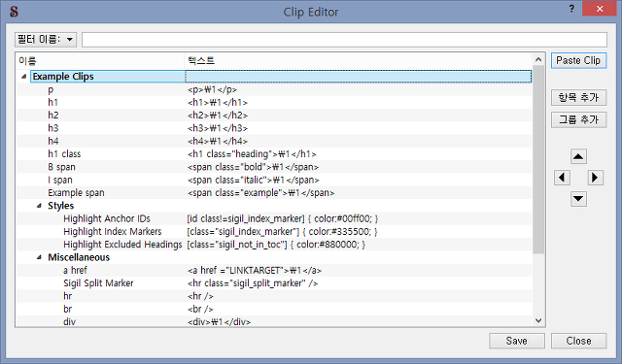Collapse the Example Clips group
This screenshot has width=622, height=364.
[x=23, y=77]
